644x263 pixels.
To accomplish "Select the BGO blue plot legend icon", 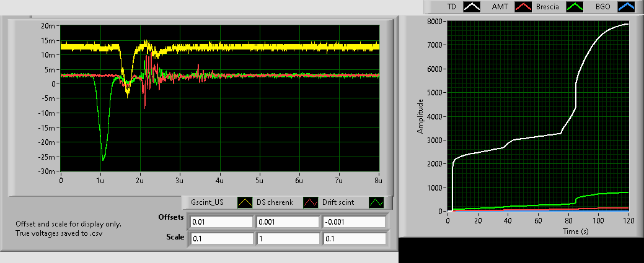I will [x=626, y=7].
